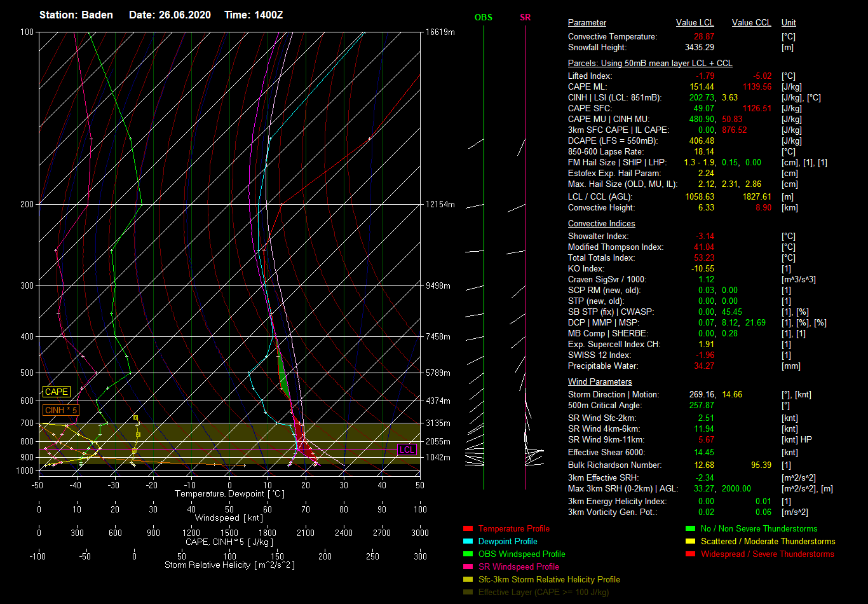
Task: Click the pink SR Windspeed Profile swatch
Action: pyautogui.click(x=468, y=566)
